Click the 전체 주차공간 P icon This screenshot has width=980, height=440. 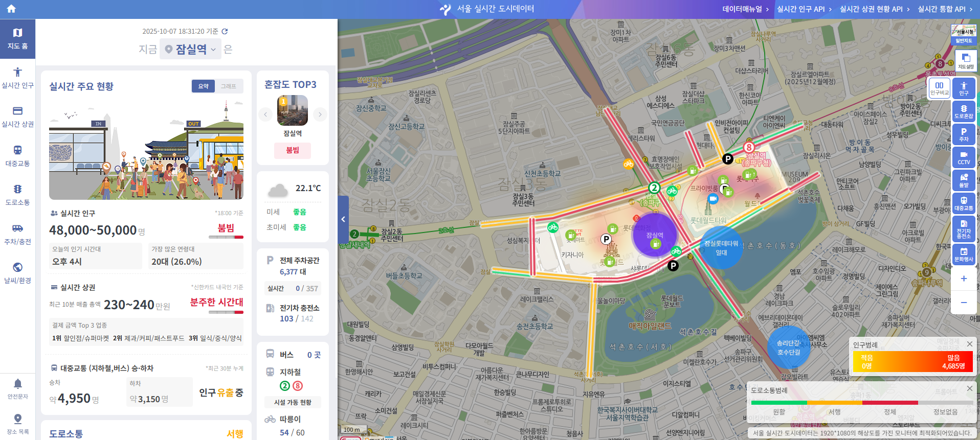pyautogui.click(x=270, y=260)
